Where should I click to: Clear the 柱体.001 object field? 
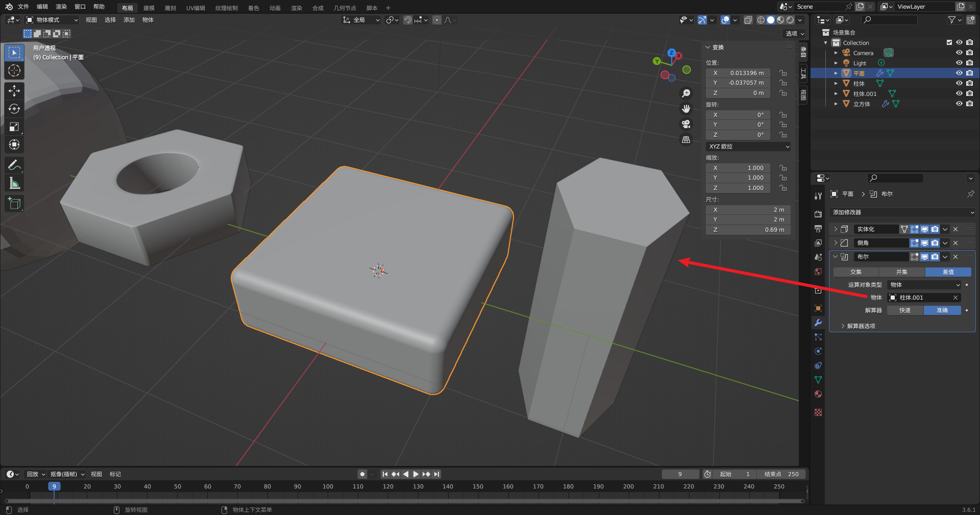(955, 298)
